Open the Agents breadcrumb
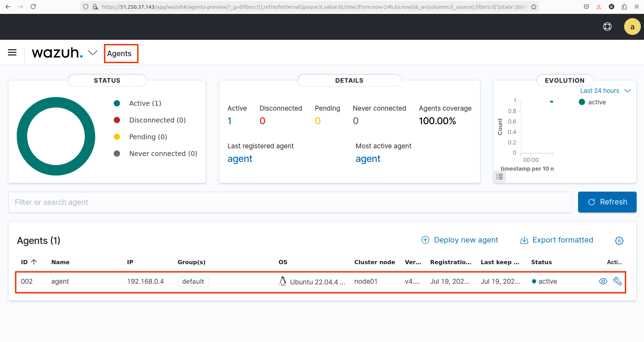Screen dimensions: 644x342 point(119,53)
